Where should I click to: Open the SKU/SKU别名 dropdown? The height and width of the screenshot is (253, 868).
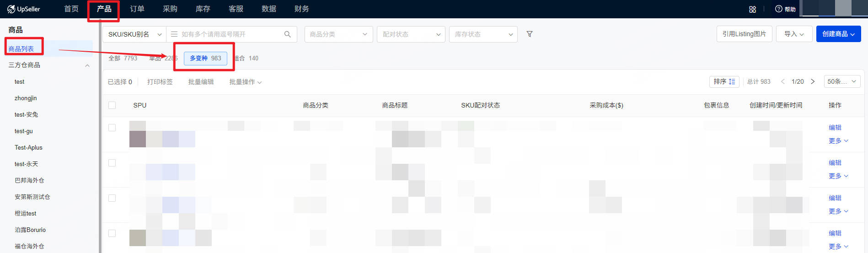134,34
